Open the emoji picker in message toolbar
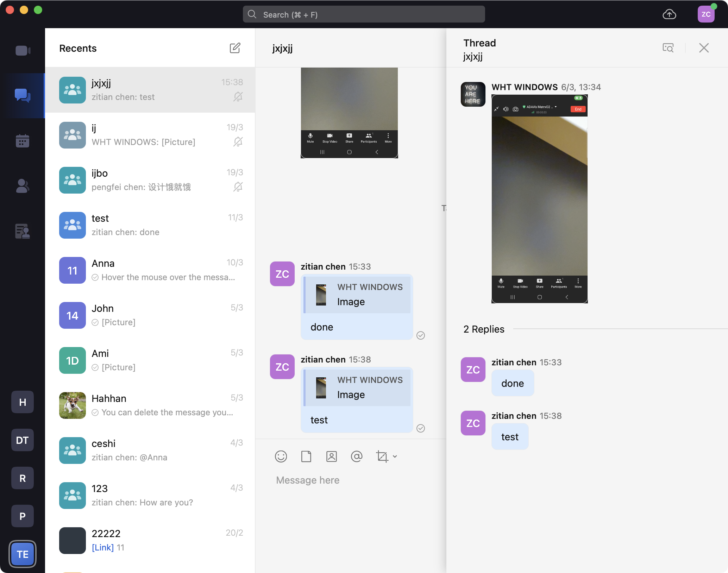This screenshot has width=728, height=573. point(281,456)
